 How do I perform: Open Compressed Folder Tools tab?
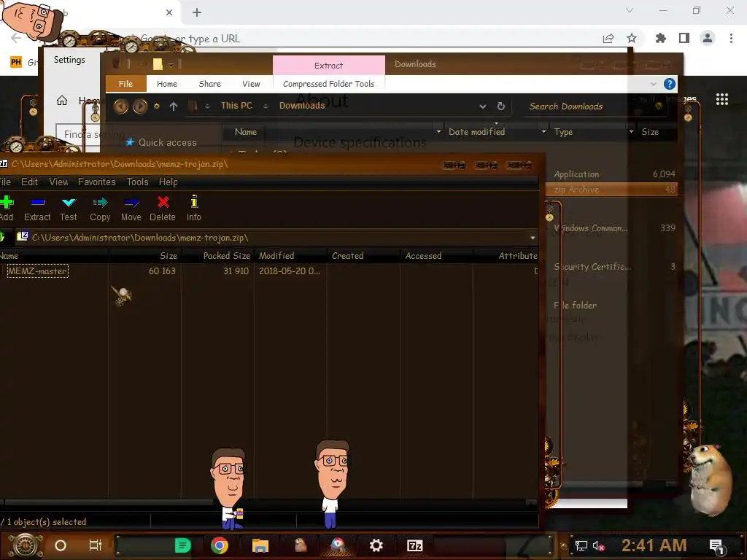(329, 84)
